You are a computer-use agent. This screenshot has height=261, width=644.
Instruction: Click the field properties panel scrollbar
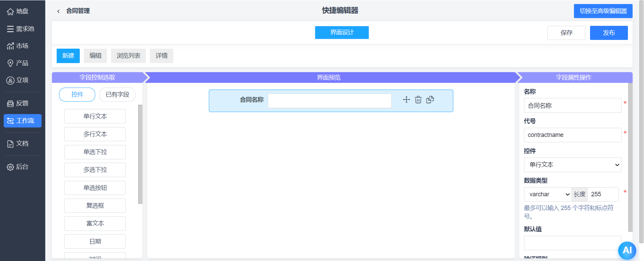pyautogui.click(x=630, y=157)
